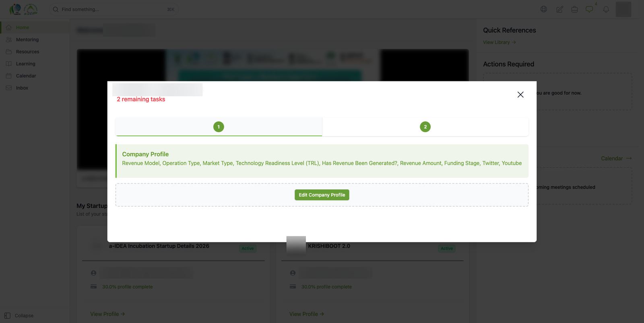The height and width of the screenshot is (323, 644).
Task: Open the notifications bell
Action: point(606,9)
